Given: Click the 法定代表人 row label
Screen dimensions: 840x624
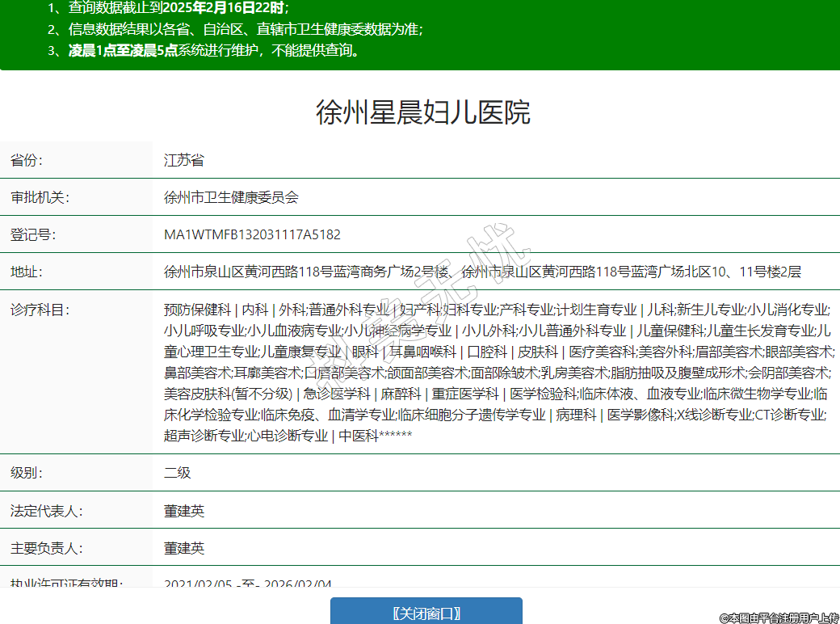Looking at the screenshot, I should coord(46,511).
